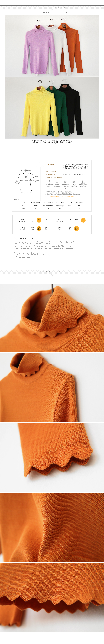Click the Wool wash basin icon
The width and height of the screenshot is (104, 644).
(x=57, y=182)
